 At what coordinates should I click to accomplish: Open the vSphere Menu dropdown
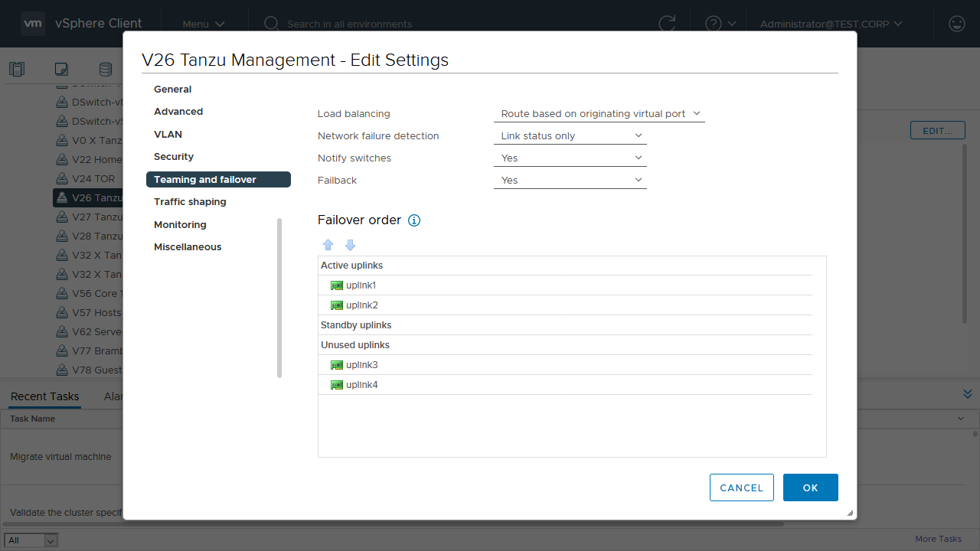[204, 24]
